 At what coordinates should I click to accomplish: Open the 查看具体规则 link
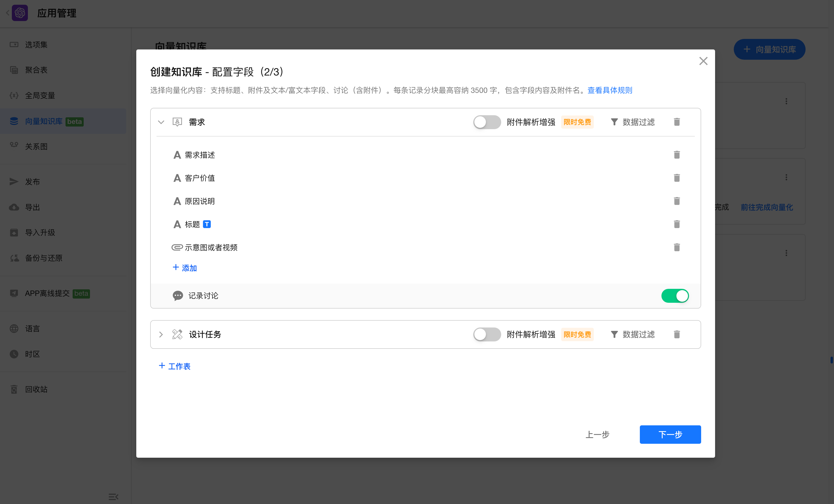(x=609, y=90)
